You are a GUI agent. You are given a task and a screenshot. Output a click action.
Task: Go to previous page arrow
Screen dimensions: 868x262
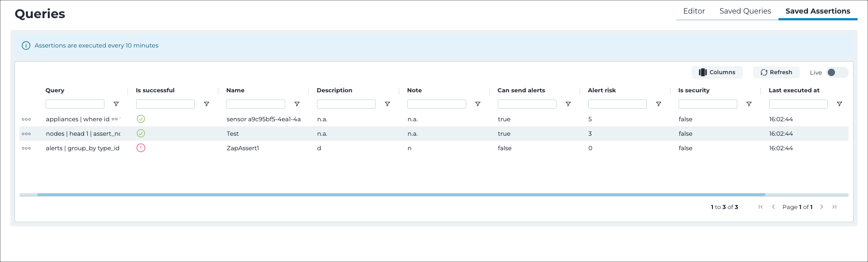pyautogui.click(x=774, y=207)
